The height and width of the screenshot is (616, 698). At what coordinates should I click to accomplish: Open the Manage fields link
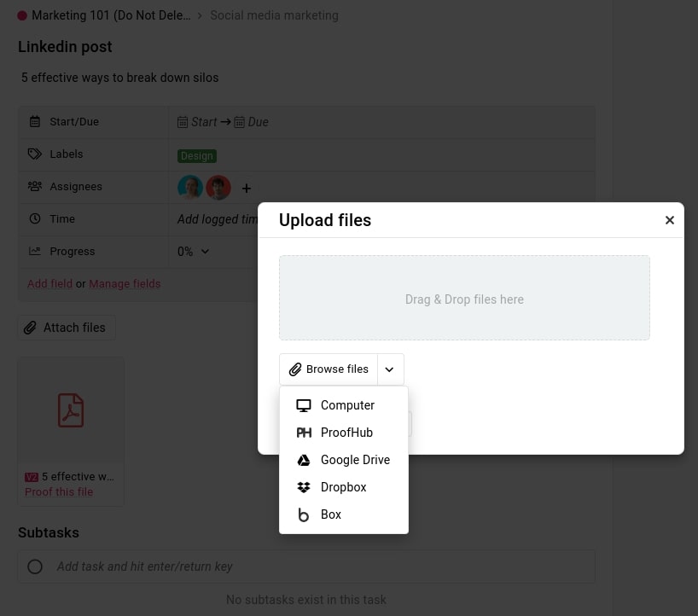125,283
